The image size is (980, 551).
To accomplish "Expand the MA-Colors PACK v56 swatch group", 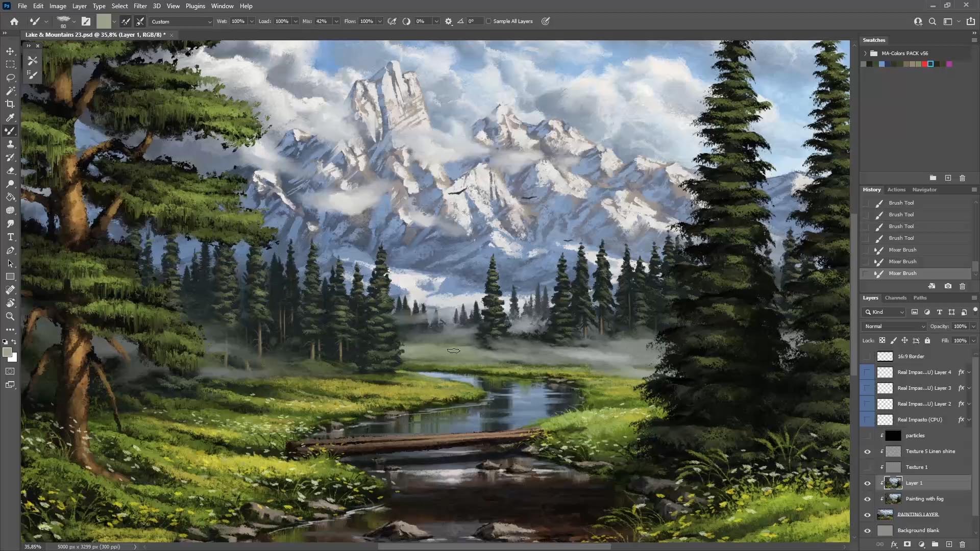I will (865, 53).
